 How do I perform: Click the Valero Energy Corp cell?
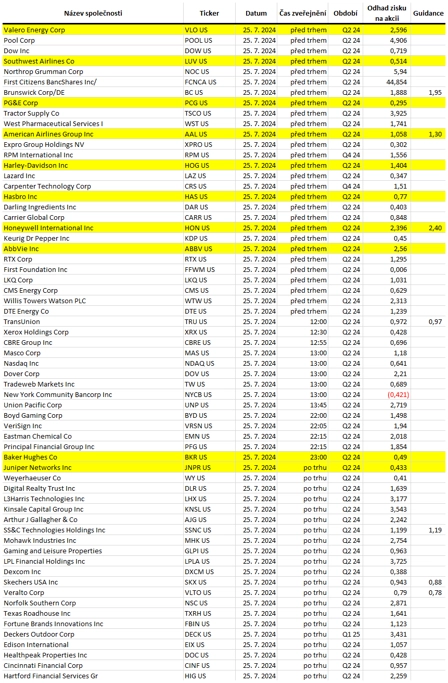point(93,30)
